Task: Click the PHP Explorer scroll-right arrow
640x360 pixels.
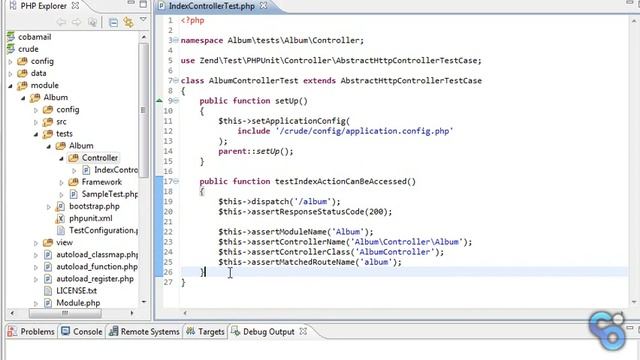Action: [x=132, y=313]
